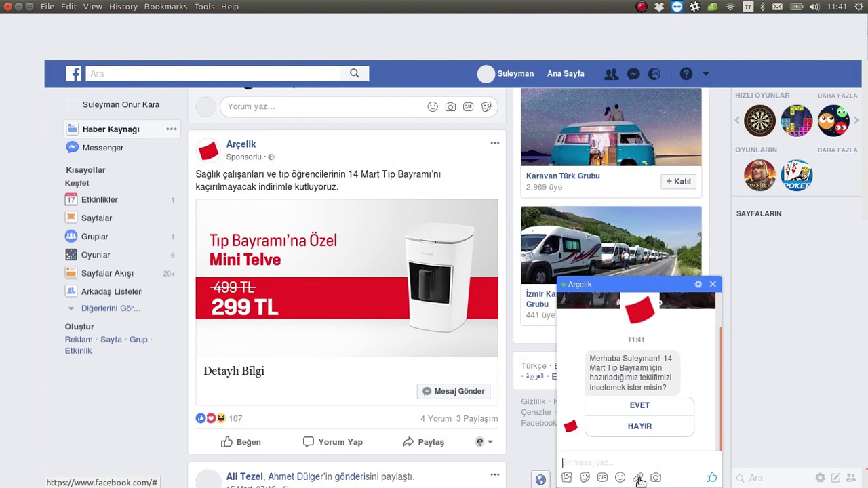Focus the Facebook search field

point(214,74)
